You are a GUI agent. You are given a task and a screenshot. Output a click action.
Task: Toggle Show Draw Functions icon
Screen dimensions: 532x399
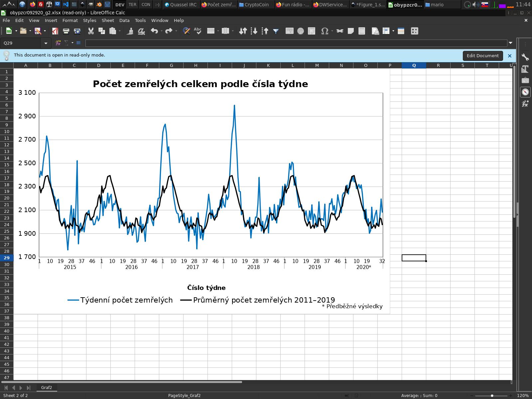[x=414, y=31]
